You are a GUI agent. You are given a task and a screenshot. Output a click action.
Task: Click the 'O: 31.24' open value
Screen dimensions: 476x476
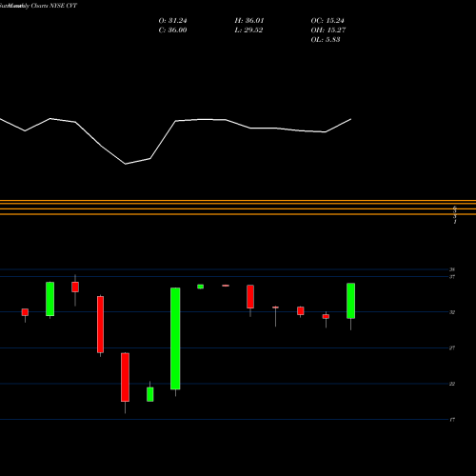[172, 21]
